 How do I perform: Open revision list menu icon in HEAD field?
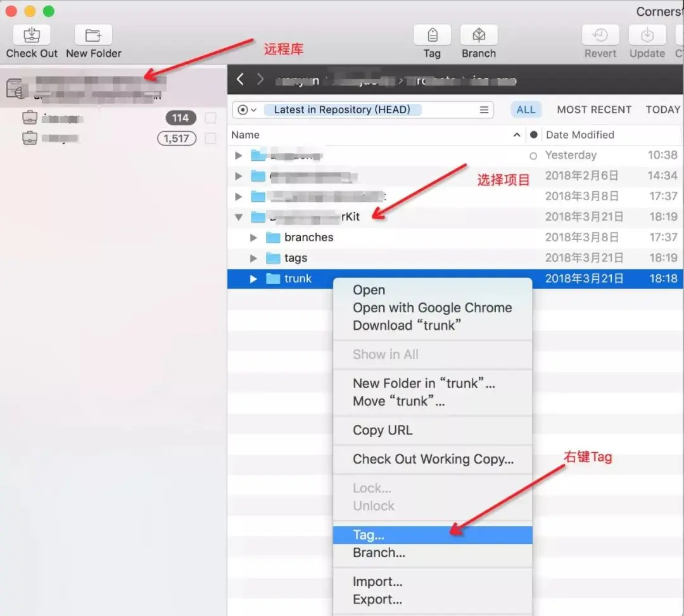pyautogui.click(x=484, y=110)
